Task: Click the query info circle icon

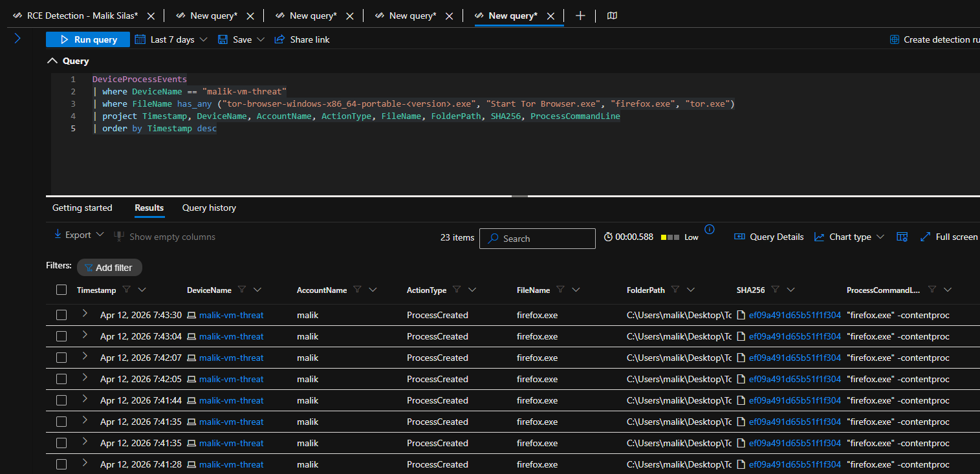Action: coord(710,229)
